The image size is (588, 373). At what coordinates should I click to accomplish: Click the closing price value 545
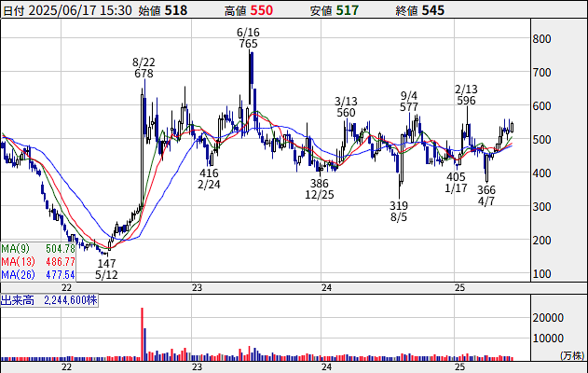click(432, 10)
